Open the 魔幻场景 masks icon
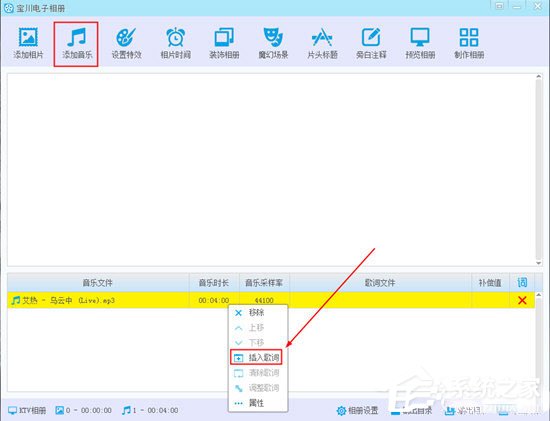The image size is (550, 421). [x=273, y=43]
